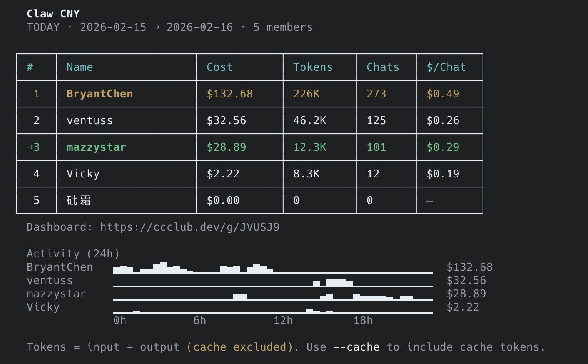Open the ccclub.dev dashboard URL
Screen dimensions: 588x364
click(x=190, y=227)
